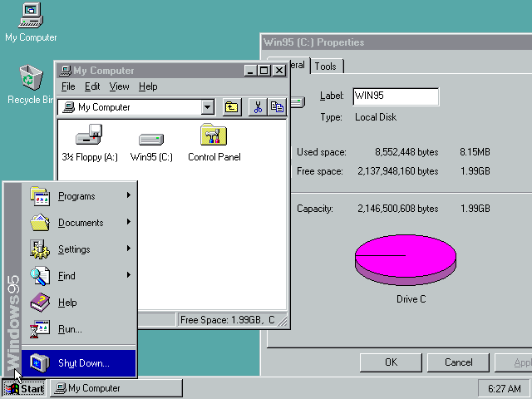Click the Find magnifier icon in Start menu
The image size is (532, 399).
click(x=40, y=276)
